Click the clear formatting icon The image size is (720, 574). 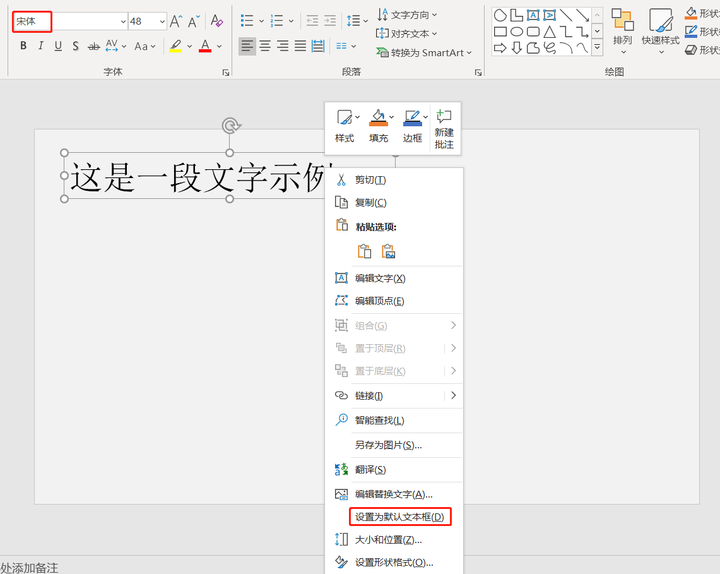pos(216,21)
